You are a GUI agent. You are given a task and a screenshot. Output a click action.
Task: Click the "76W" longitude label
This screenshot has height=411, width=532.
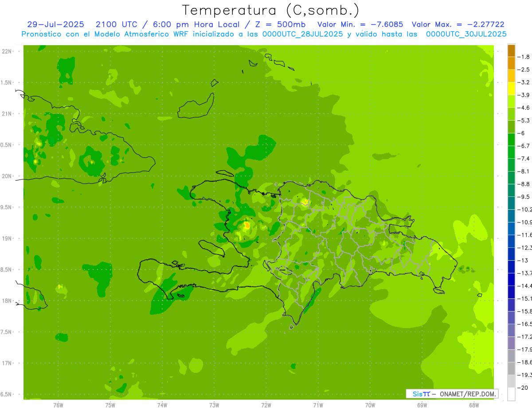click(x=58, y=405)
